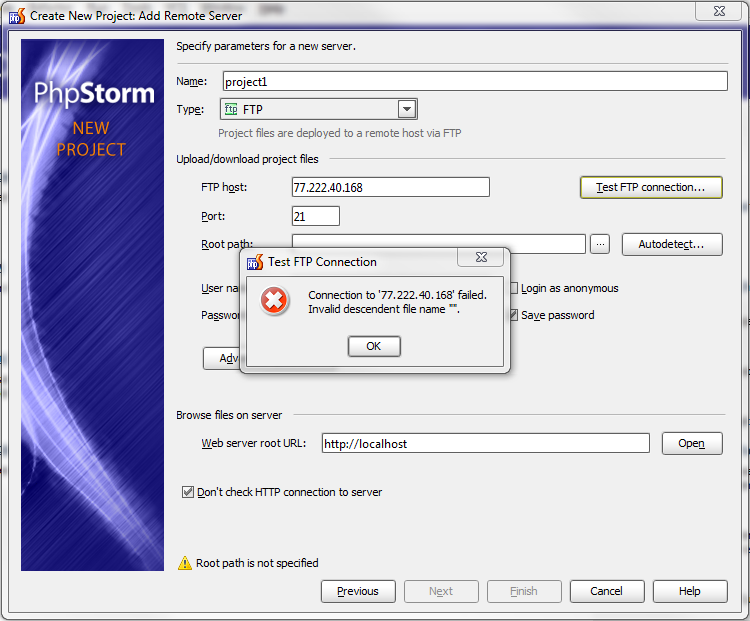The image size is (750, 621).
Task: Click Test FTP connection... button
Action: pyautogui.click(x=651, y=188)
